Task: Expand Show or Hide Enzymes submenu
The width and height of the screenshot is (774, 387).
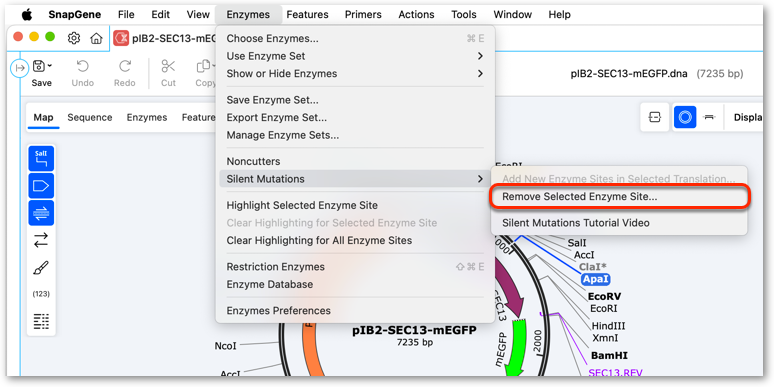Action: pyautogui.click(x=355, y=74)
